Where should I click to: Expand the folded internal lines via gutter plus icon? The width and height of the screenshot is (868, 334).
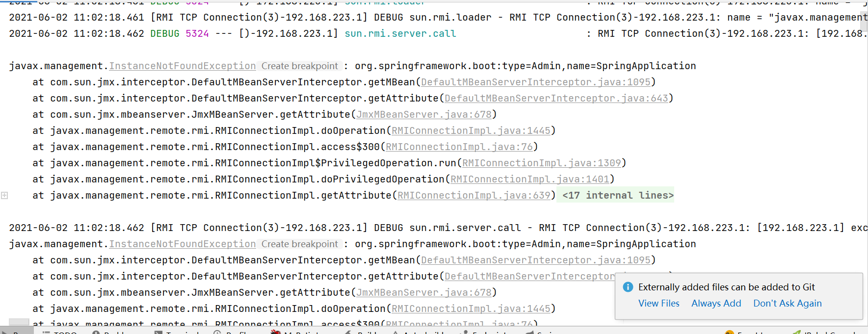4,195
